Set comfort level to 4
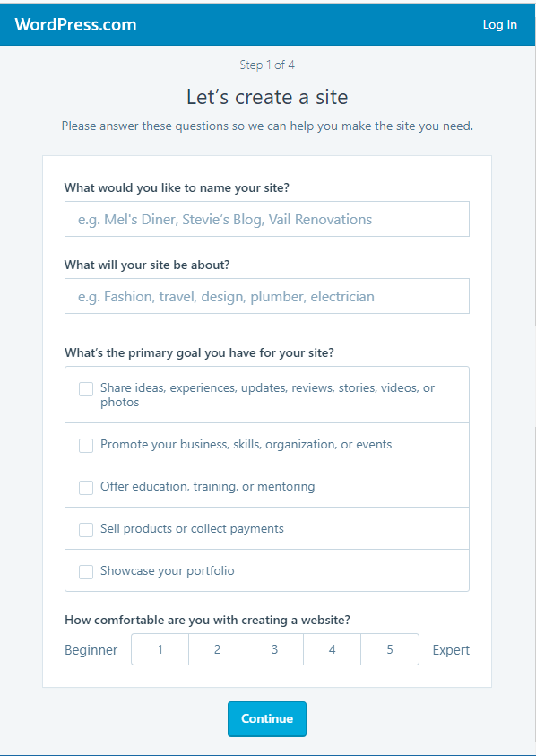The width and height of the screenshot is (536, 756). 333,649
